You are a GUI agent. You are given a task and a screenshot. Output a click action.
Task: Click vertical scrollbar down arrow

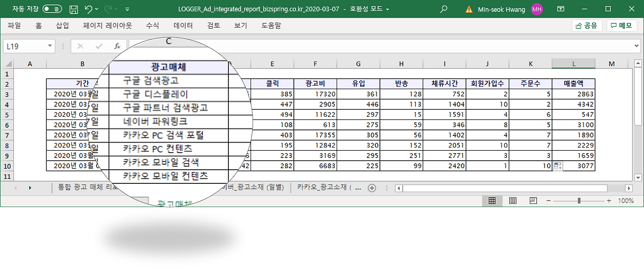(x=638, y=177)
